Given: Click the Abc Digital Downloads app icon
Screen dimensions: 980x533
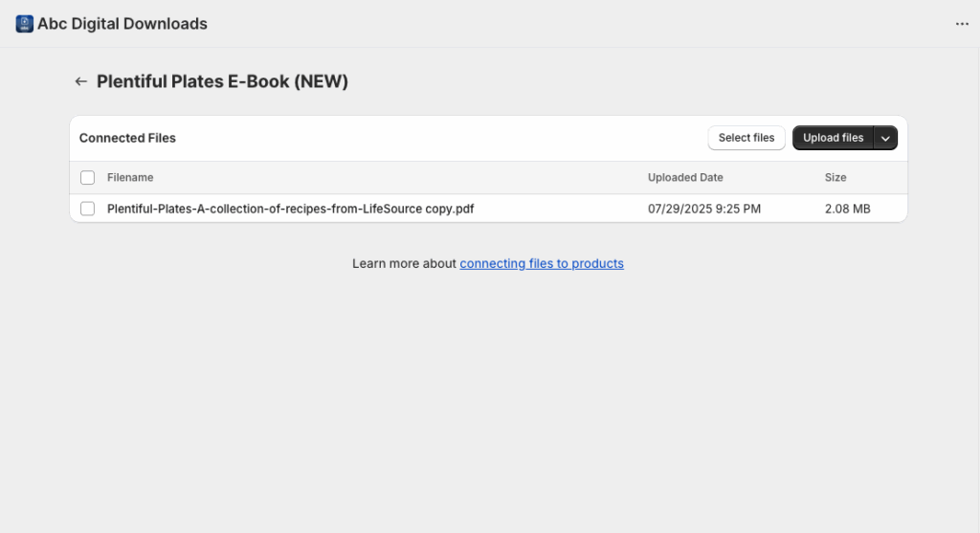Looking at the screenshot, I should tap(24, 24).
